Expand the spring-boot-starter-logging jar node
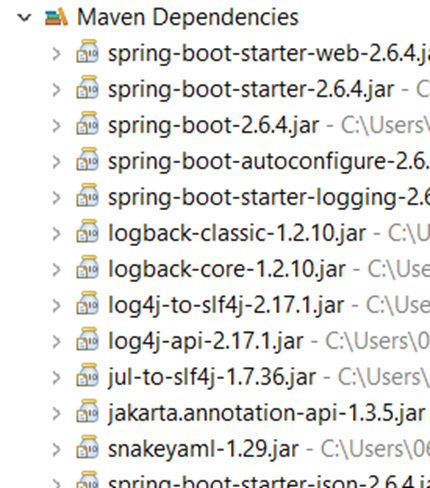 click(x=57, y=198)
